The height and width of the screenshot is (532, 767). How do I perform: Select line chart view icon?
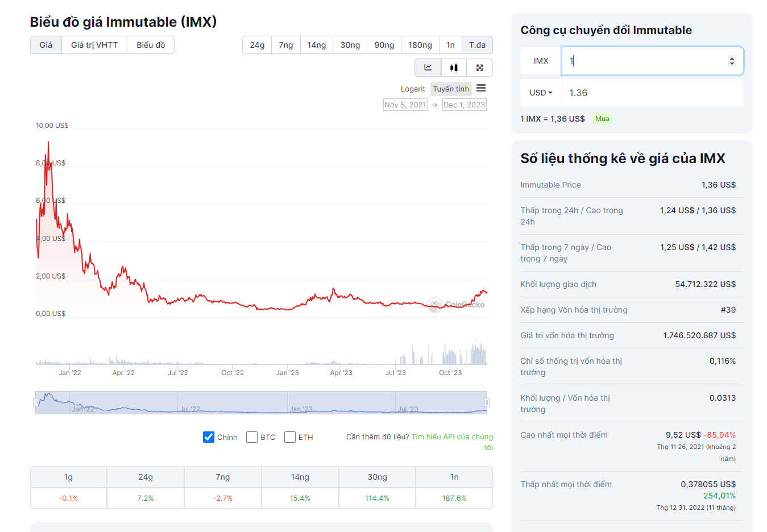[x=428, y=68]
